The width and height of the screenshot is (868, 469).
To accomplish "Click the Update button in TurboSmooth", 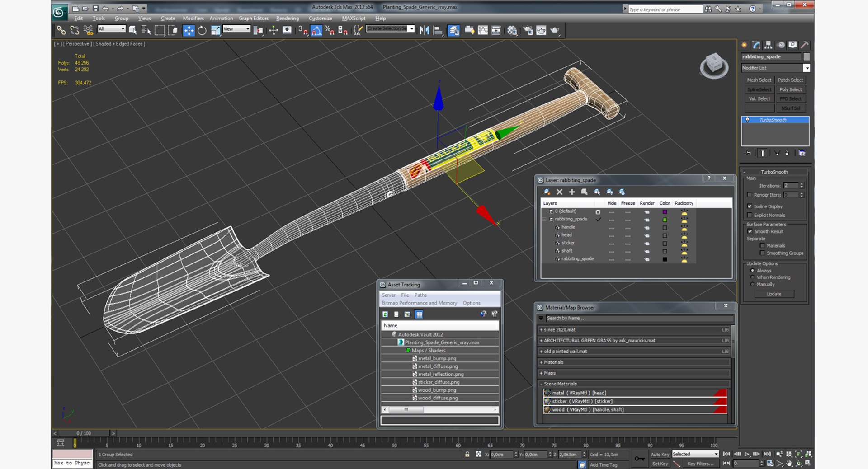I will tap(774, 294).
